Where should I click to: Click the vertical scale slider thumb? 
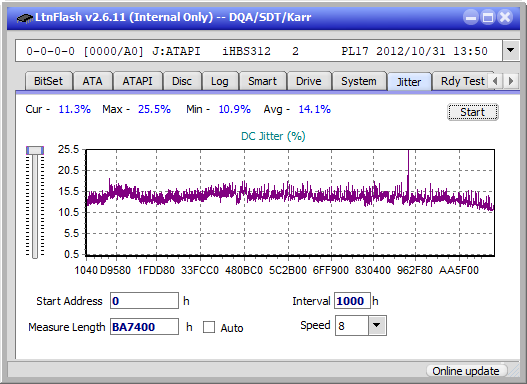pyautogui.click(x=35, y=151)
